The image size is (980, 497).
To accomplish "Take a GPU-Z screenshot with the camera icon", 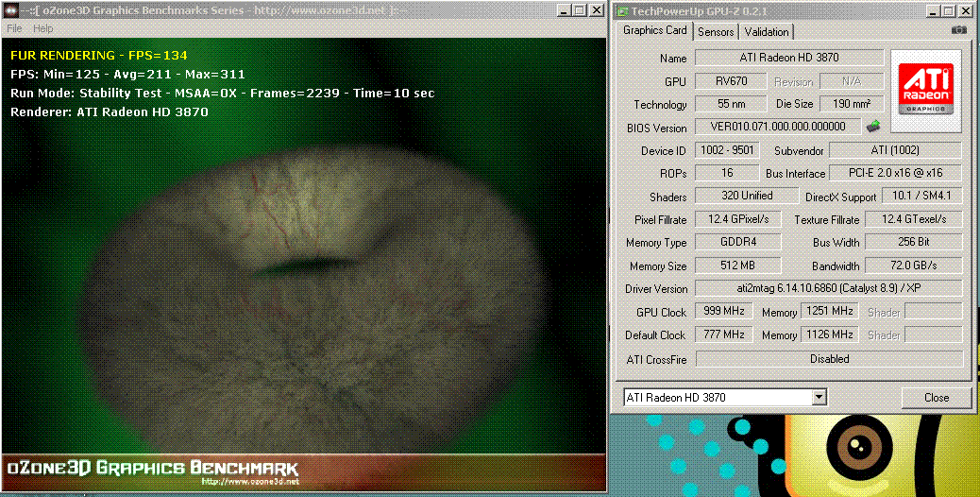I will (958, 30).
